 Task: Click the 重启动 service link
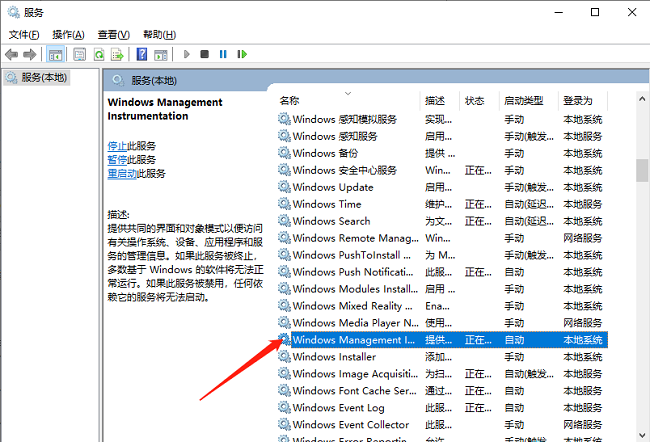click(x=122, y=173)
